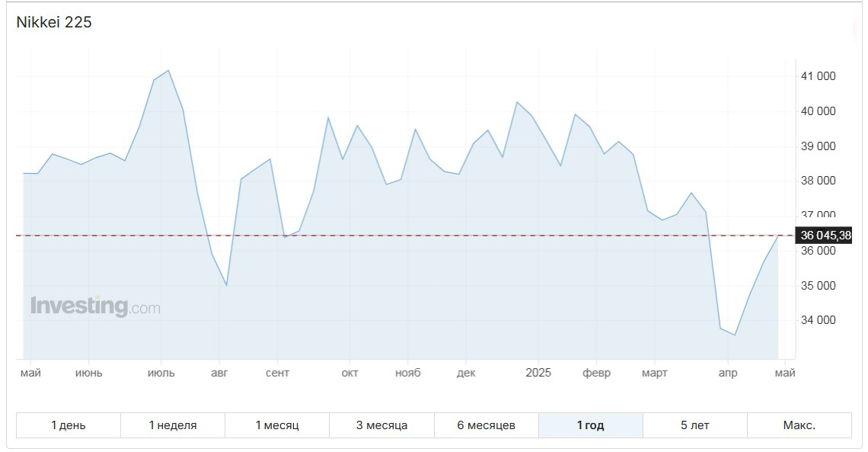
Task: Click the active "1 год" tab
Action: 590,425
